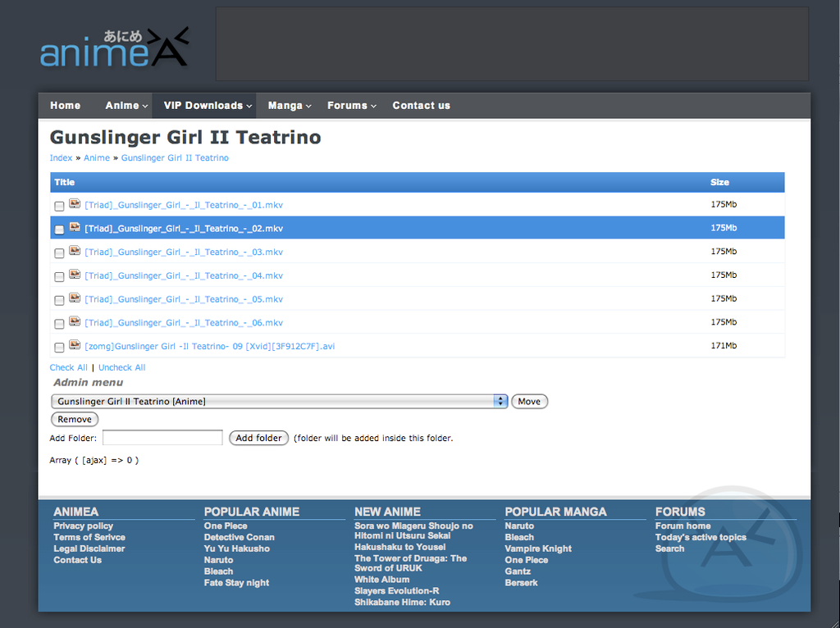Select checkbox beside the zomg 09 avi file

tap(59, 348)
